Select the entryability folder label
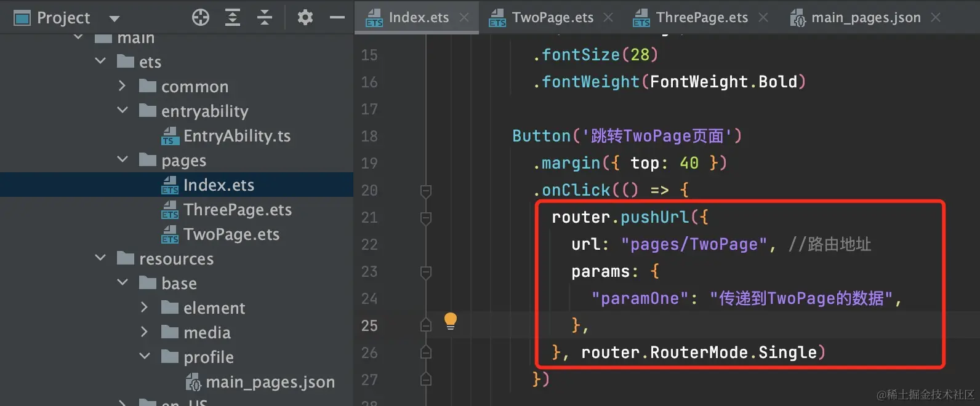Viewport: 980px width, 406px height. (x=205, y=111)
